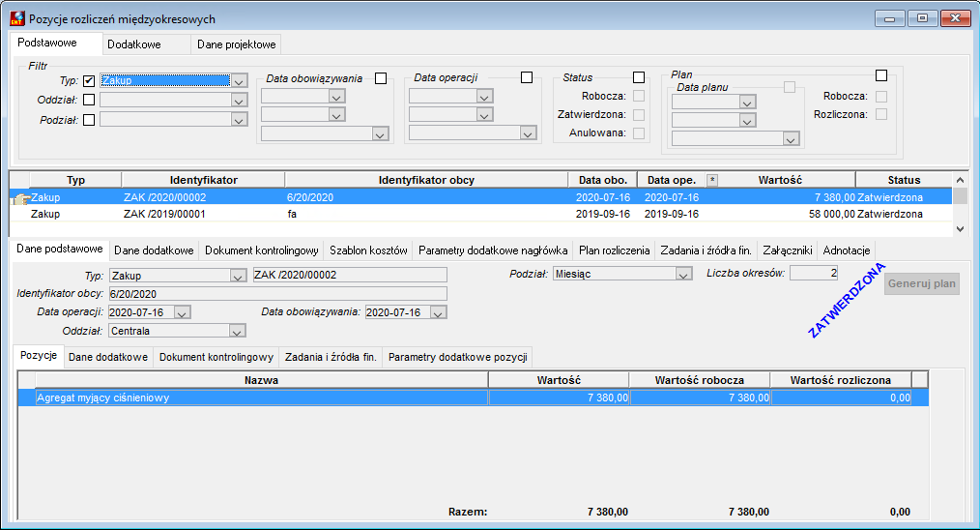Check the Robocza status checkbox
The height and width of the screenshot is (530, 980).
(639, 96)
